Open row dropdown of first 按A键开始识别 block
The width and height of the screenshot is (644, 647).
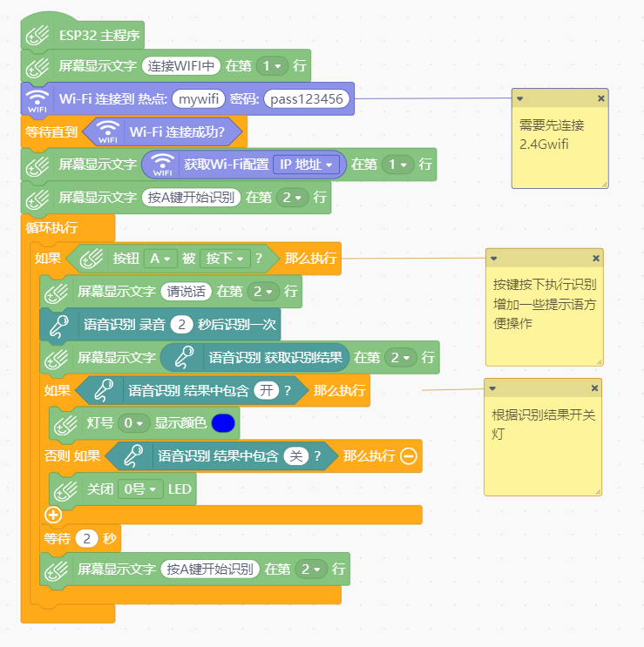292,198
